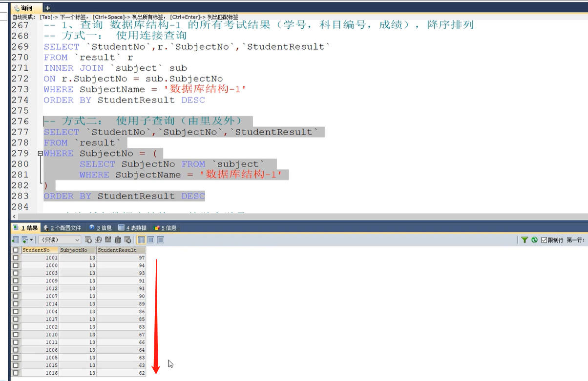The height and width of the screenshot is (381, 588).
Task: Check the row checkbox for StudentNo 1016
Action: tap(16, 373)
